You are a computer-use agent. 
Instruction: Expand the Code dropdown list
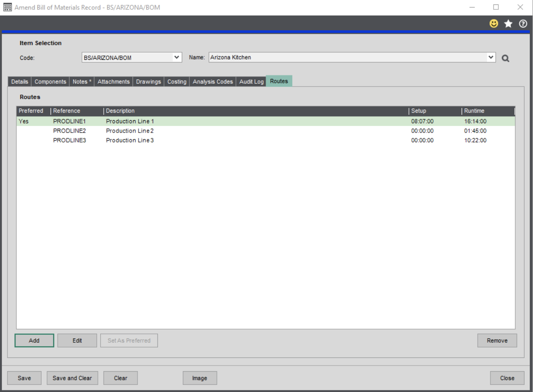(177, 57)
